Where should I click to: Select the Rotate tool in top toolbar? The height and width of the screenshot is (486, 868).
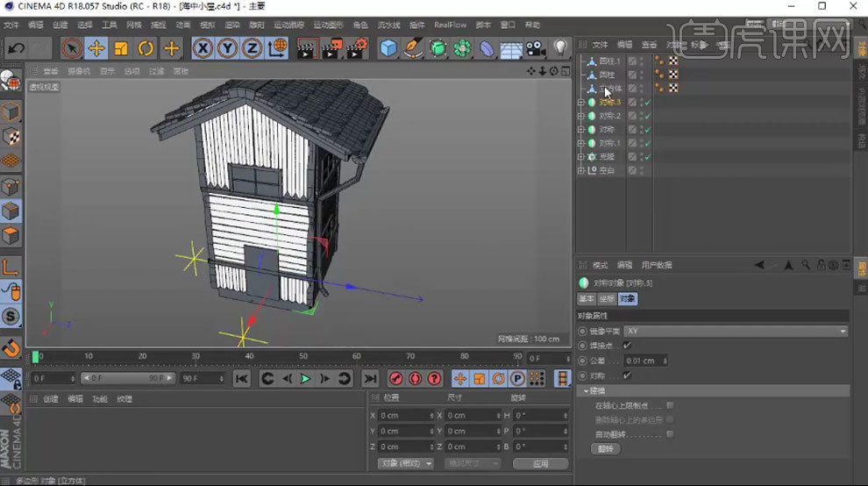146,48
